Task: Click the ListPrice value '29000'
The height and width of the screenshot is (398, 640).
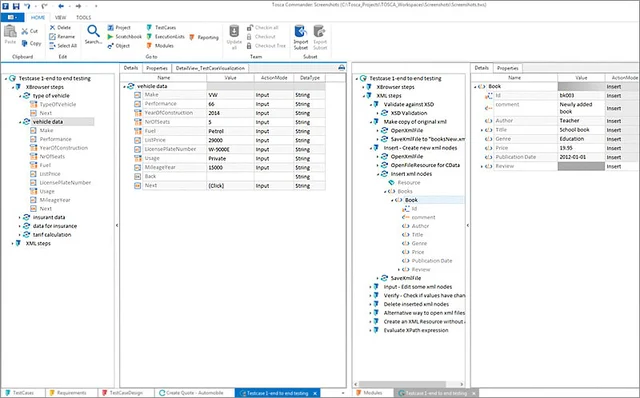Action: tap(230, 140)
